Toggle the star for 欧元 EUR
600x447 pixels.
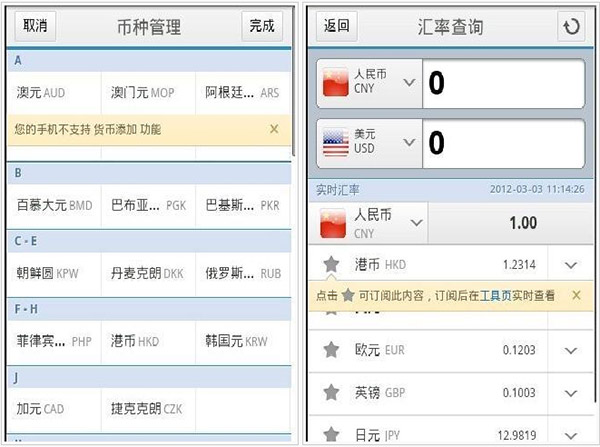click(331, 349)
